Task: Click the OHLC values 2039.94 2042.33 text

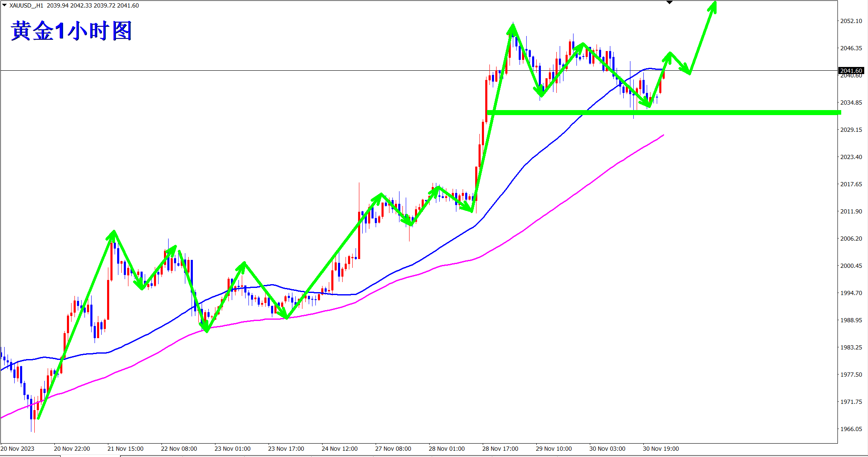Action: tap(79, 5)
